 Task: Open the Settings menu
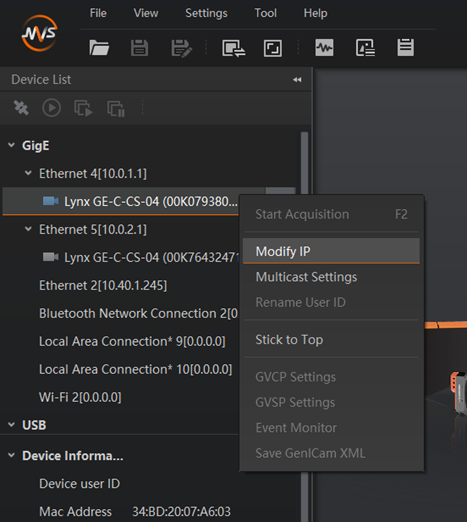click(206, 13)
